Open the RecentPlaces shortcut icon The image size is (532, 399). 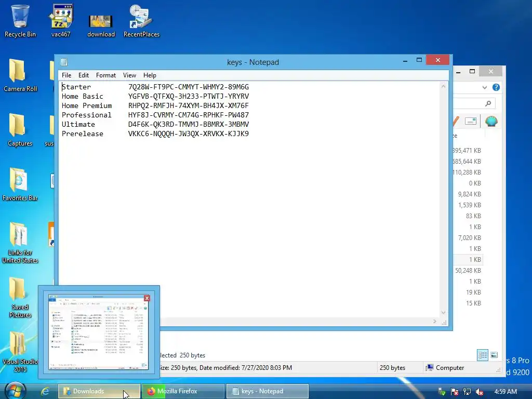[x=141, y=20]
